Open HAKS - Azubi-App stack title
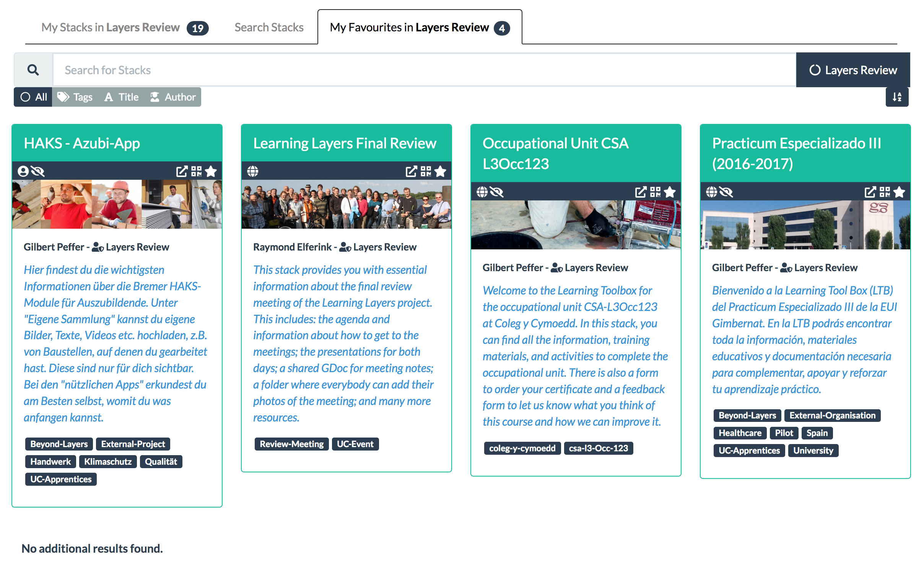This screenshot has width=924, height=576. point(82,143)
